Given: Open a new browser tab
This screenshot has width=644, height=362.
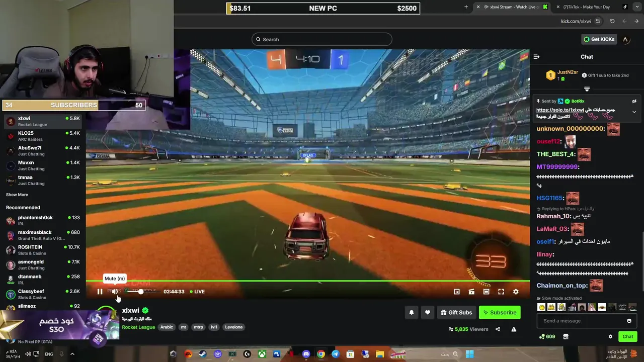Looking at the screenshot, I should point(466,7).
